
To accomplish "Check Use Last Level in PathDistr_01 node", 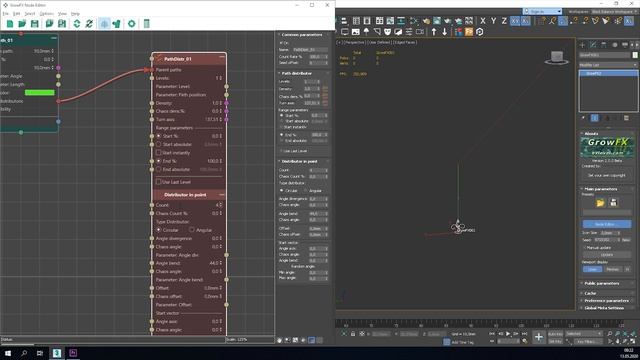I will [x=159, y=182].
